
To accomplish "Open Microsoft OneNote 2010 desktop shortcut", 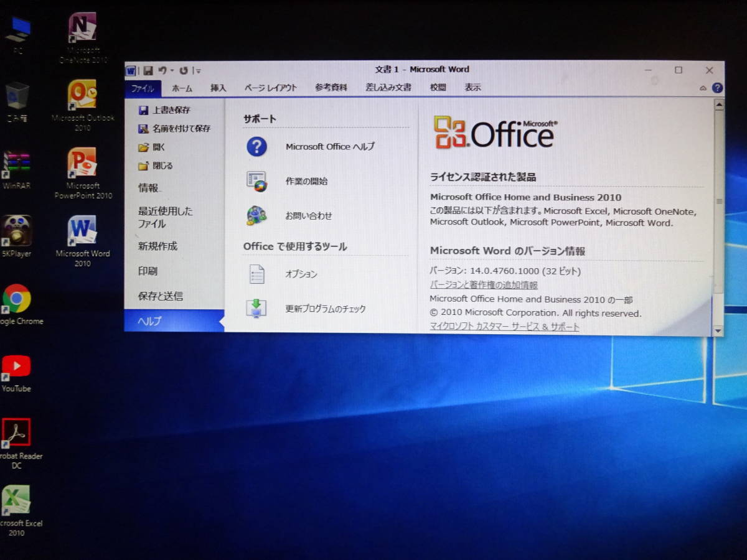I will pyautogui.click(x=83, y=39).
